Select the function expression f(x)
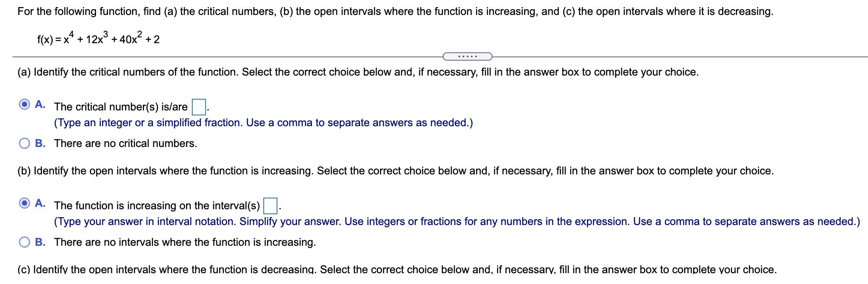Image resolution: width=868 pixels, height=284 pixels. point(98,39)
